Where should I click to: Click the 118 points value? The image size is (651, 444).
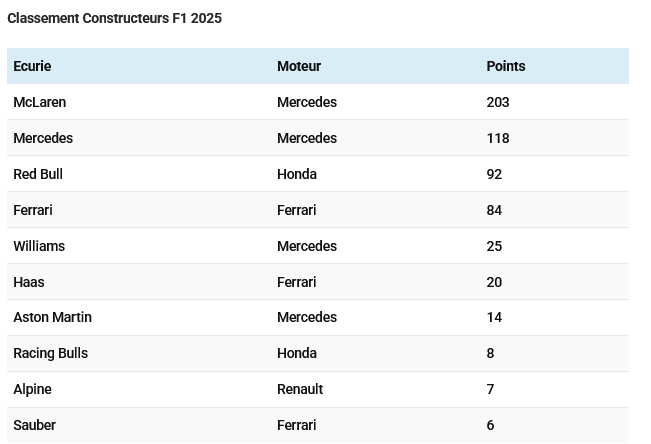tap(498, 138)
